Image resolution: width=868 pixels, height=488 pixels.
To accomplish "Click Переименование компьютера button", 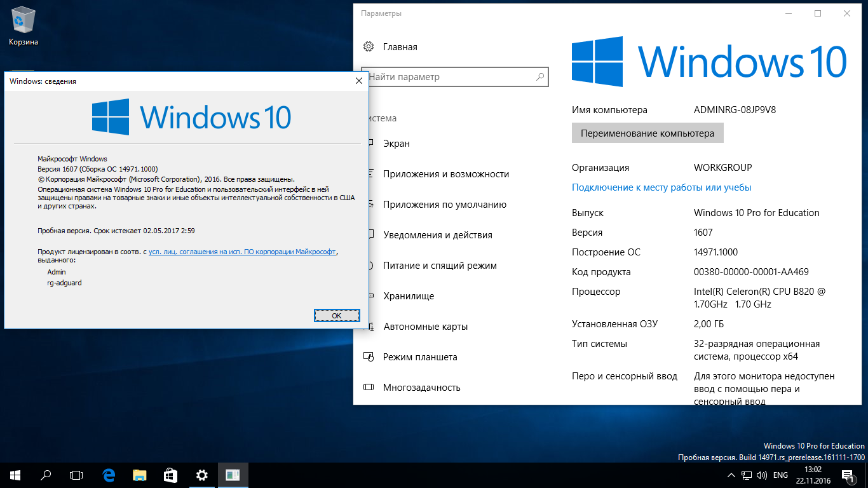I will [x=648, y=133].
